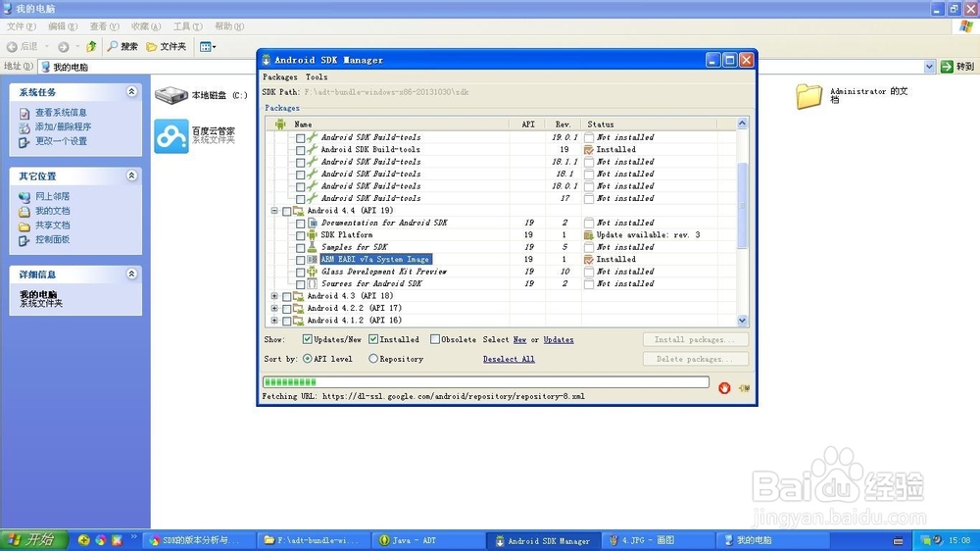Open Administrator 的文档 folder icon

pos(808,96)
